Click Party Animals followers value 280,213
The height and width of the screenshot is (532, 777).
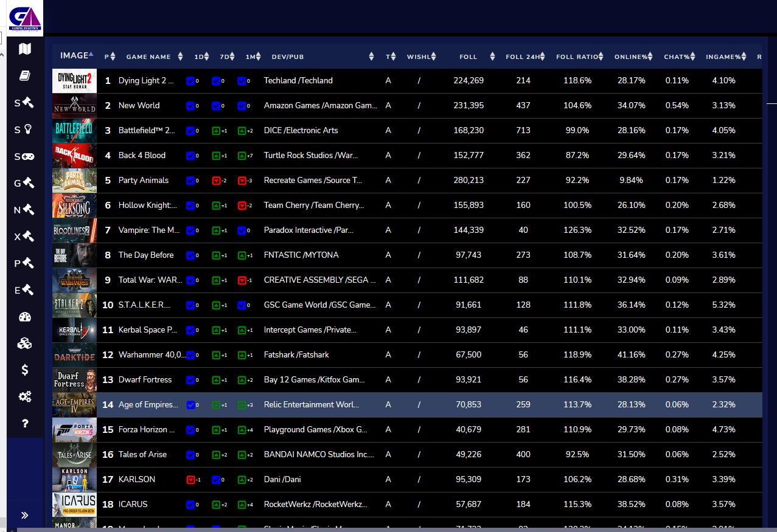(469, 181)
